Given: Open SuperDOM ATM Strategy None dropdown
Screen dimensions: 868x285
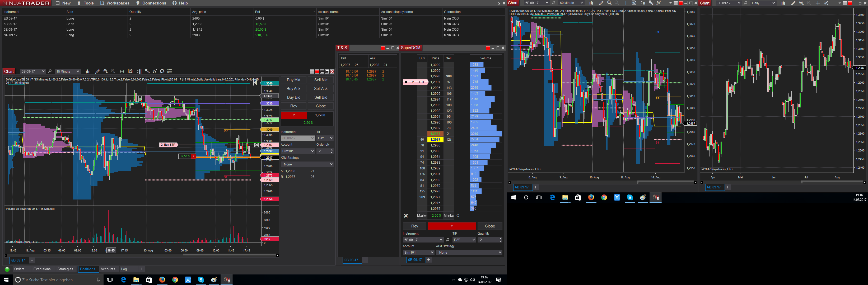Looking at the screenshot, I should pos(469,252).
